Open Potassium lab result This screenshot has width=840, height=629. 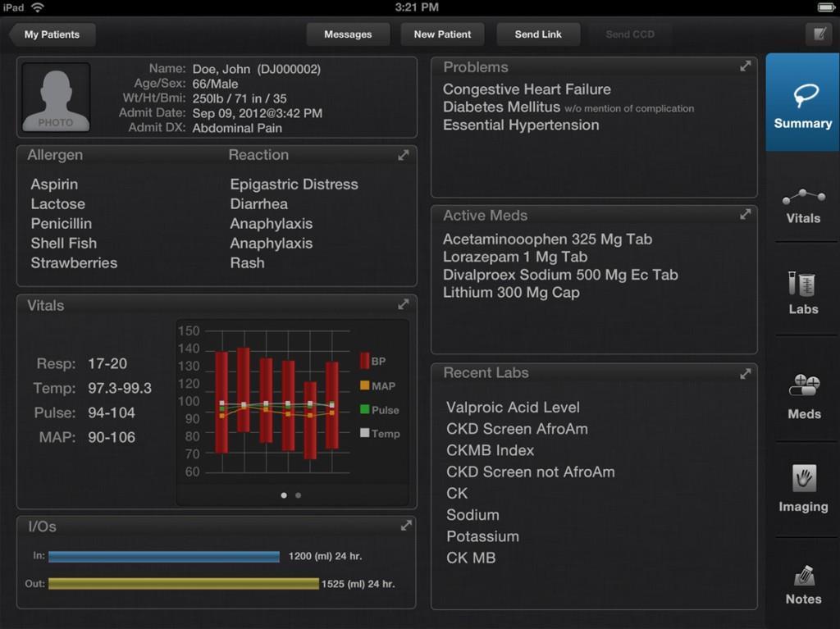point(482,536)
